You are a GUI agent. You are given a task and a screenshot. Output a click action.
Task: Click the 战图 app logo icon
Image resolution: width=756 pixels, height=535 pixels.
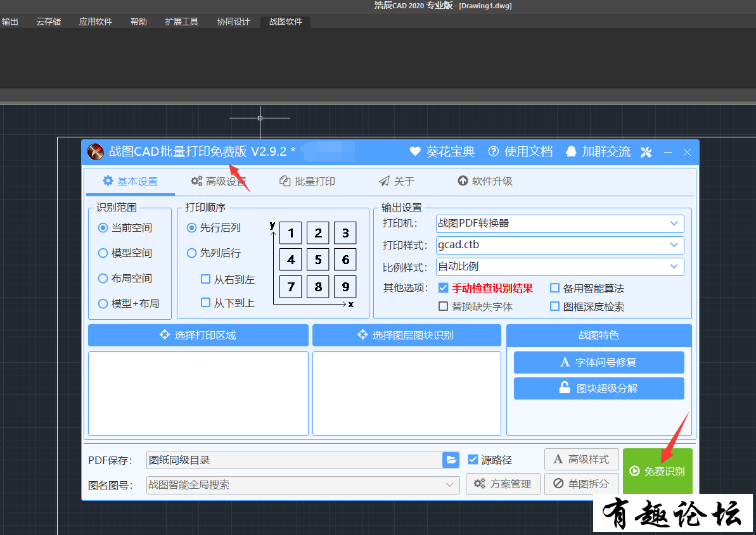[96, 152]
